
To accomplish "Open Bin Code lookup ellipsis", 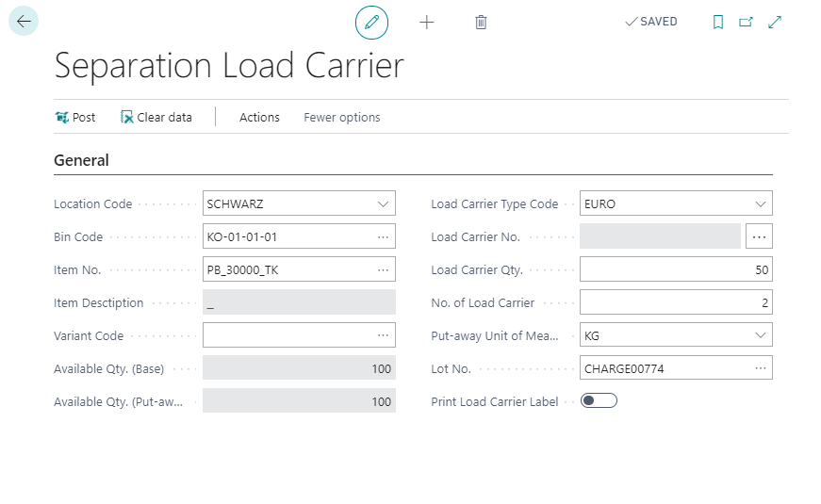I will click(x=384, y=236).
